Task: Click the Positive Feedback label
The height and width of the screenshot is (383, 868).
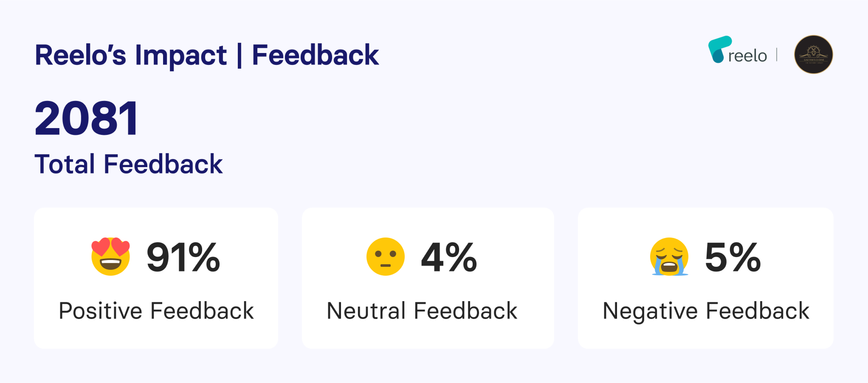Action: tap(156, 311)
